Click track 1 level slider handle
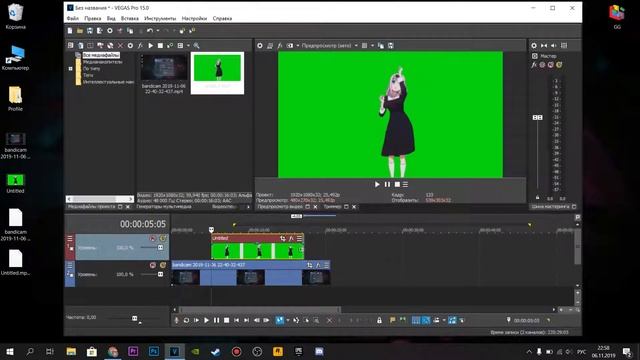This screenshot has height=360, width=640. 160,247
